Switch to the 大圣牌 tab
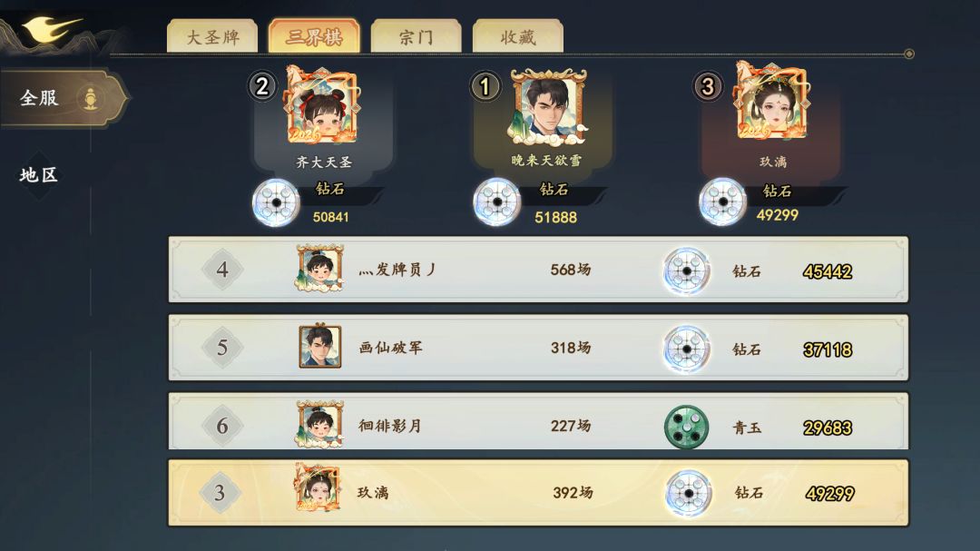This screenshot has height=551, width=980. pos(212,37)
